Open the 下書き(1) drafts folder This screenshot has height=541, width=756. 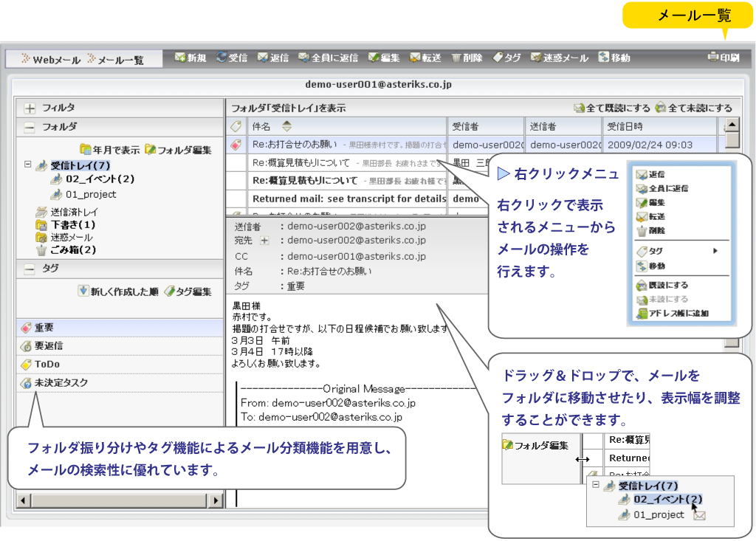click(x=73, y=224)
